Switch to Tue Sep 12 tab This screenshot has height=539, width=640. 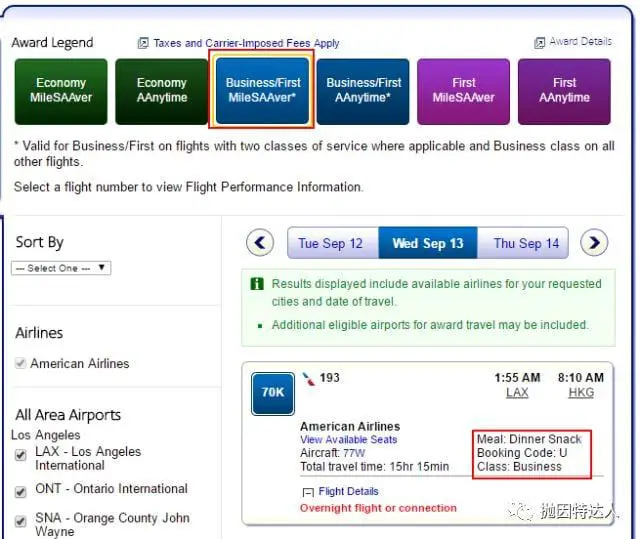coord(333,243)
